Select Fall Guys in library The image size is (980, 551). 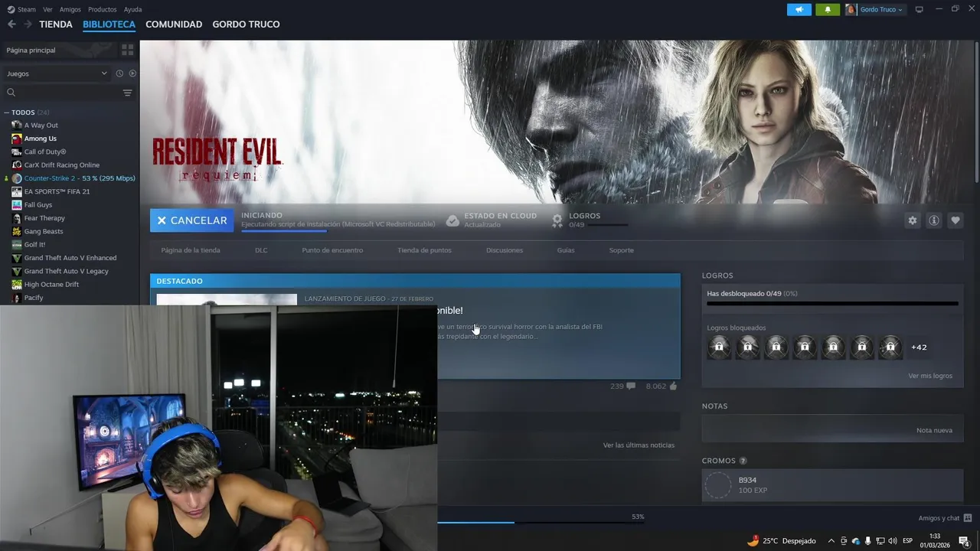pos(38,205)
